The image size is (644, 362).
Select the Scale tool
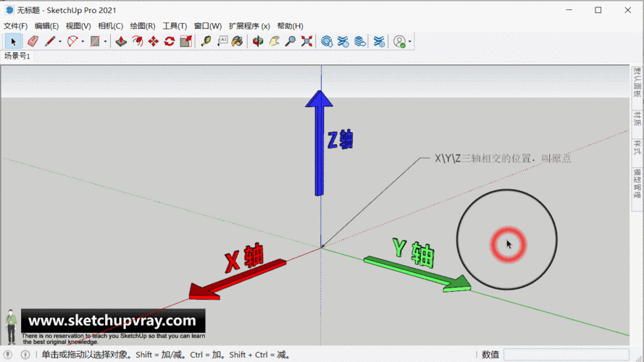185,41
